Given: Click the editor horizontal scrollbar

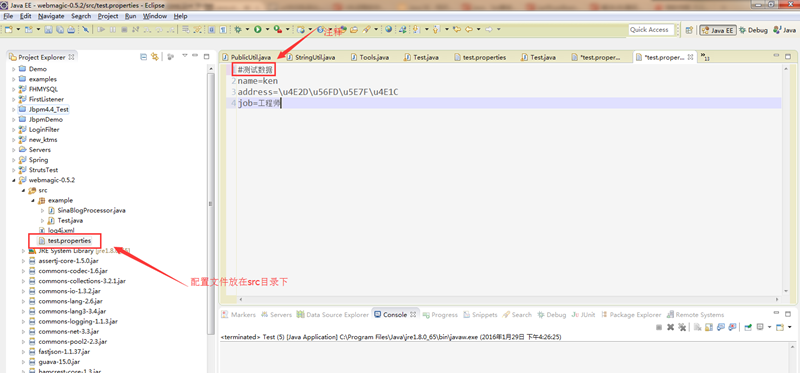Looking at the screenshot, I should click(509, 300).
